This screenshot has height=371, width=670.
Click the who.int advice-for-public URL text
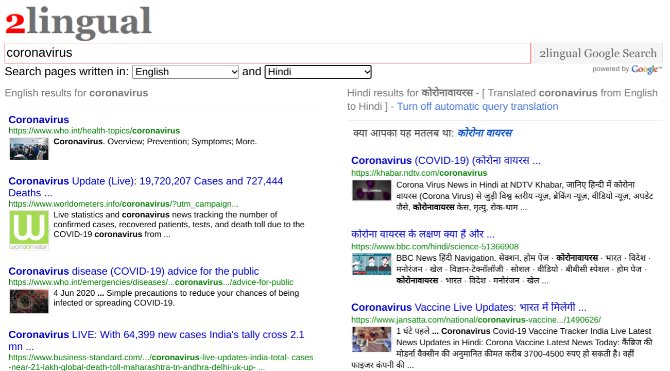[151, 282]
